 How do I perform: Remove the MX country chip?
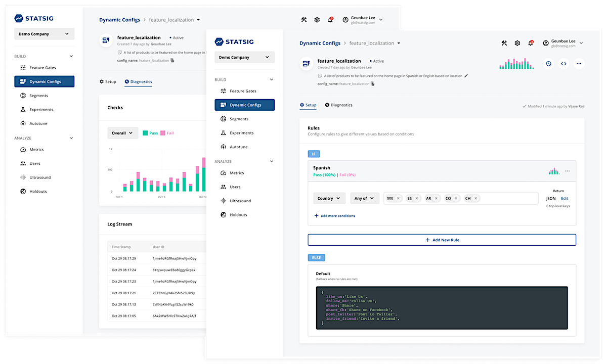(398, 199)
